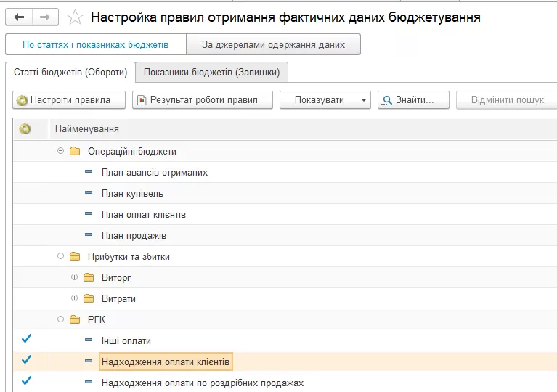Expand the Витрати folder
The width and height of the screenshot is (557, 392).
coord(74,298)
